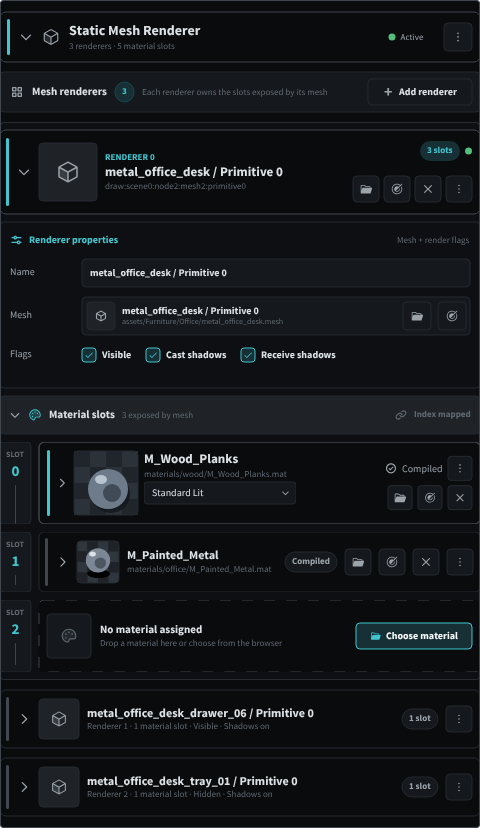
Task: Click Add renderer button
Action: 420,92
